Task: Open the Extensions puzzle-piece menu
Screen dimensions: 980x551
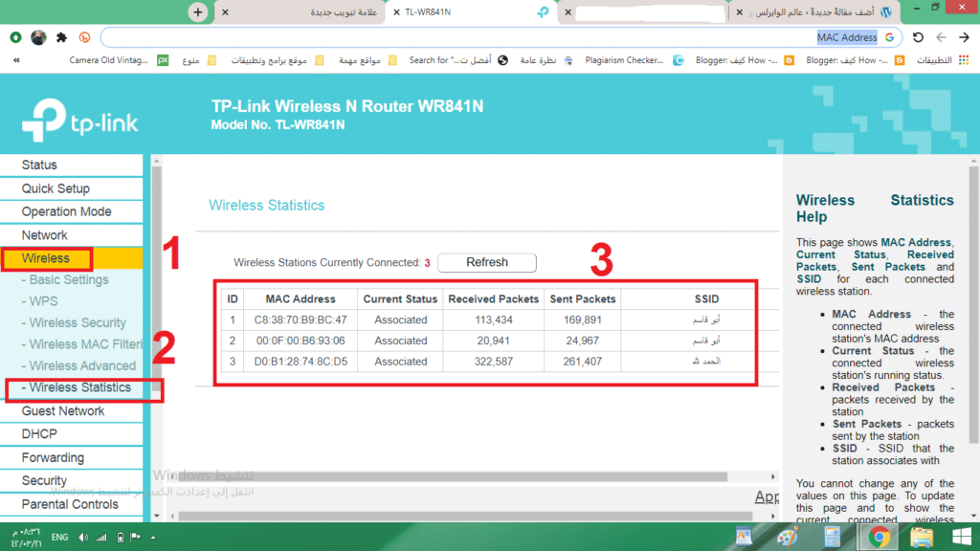Action: [x=61, y=37]
